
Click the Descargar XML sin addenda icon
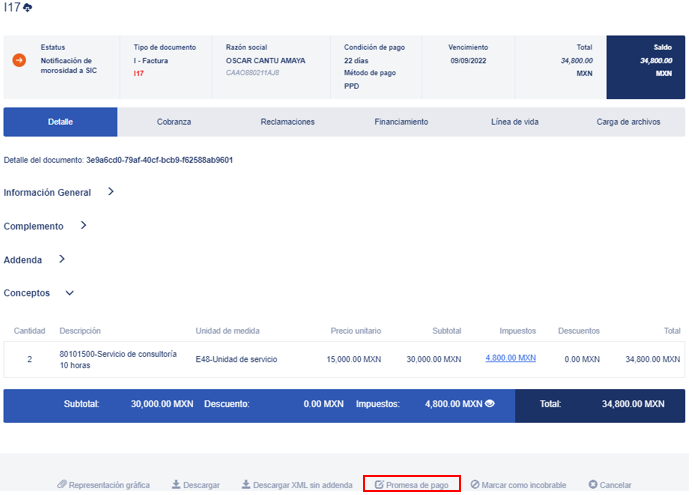coord(246,484)
